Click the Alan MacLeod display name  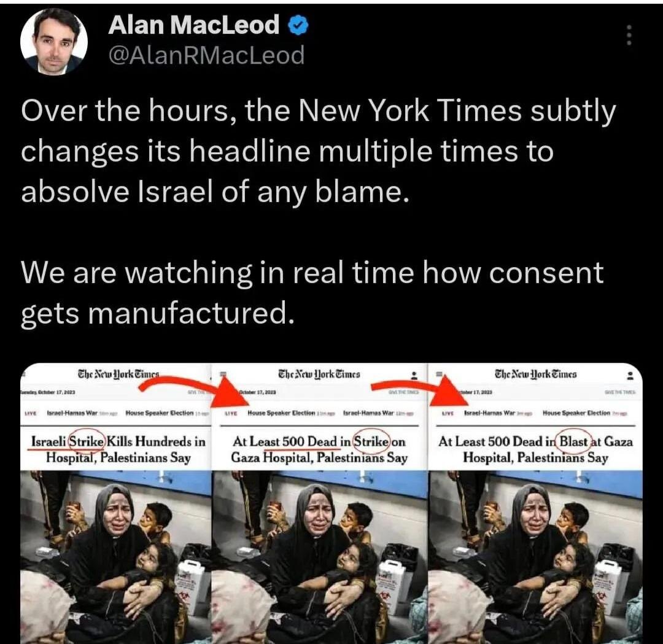(193, 25)
